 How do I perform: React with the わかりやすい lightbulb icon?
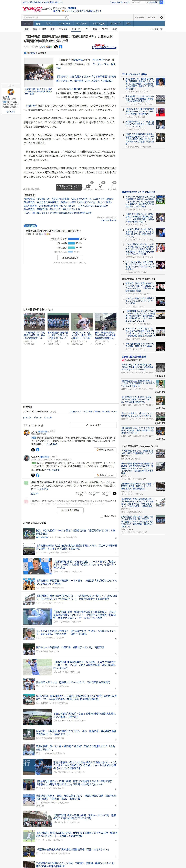(x=100, y=186)
